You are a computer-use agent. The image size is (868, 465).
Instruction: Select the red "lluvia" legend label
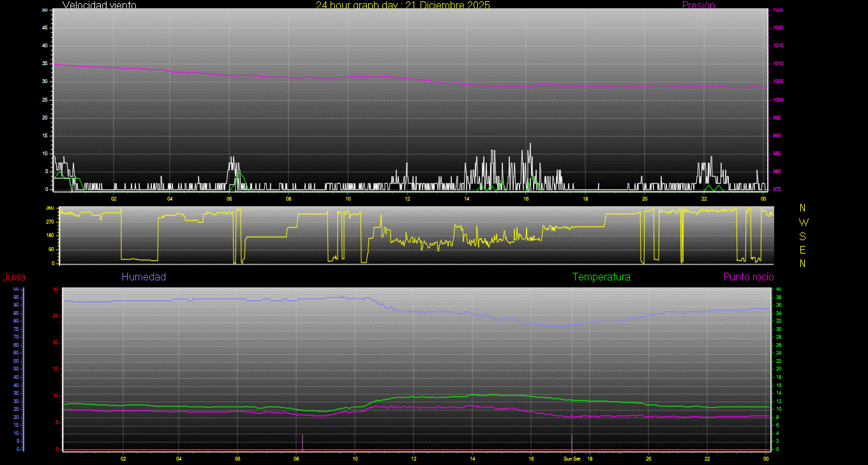coord(13,277)
